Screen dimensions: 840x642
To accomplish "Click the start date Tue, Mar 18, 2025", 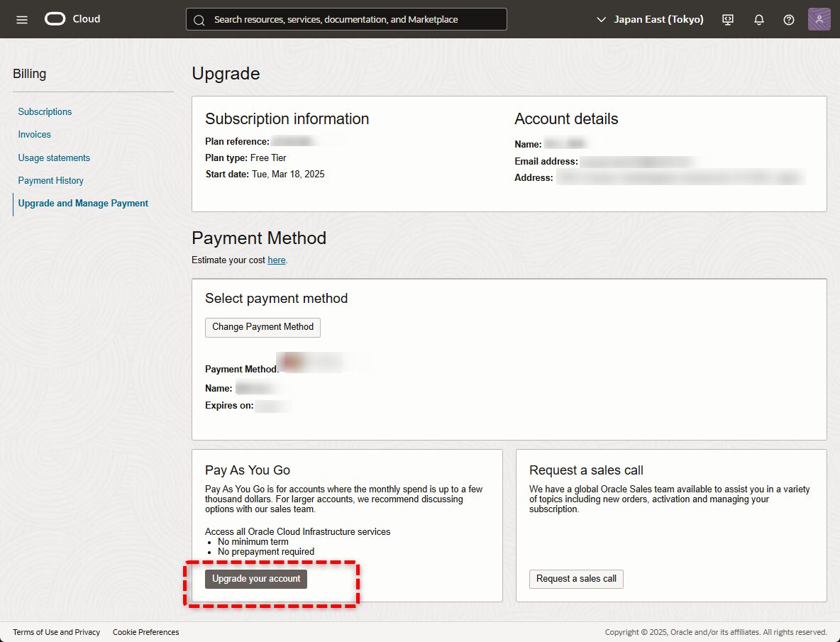I will pos(288,174).
